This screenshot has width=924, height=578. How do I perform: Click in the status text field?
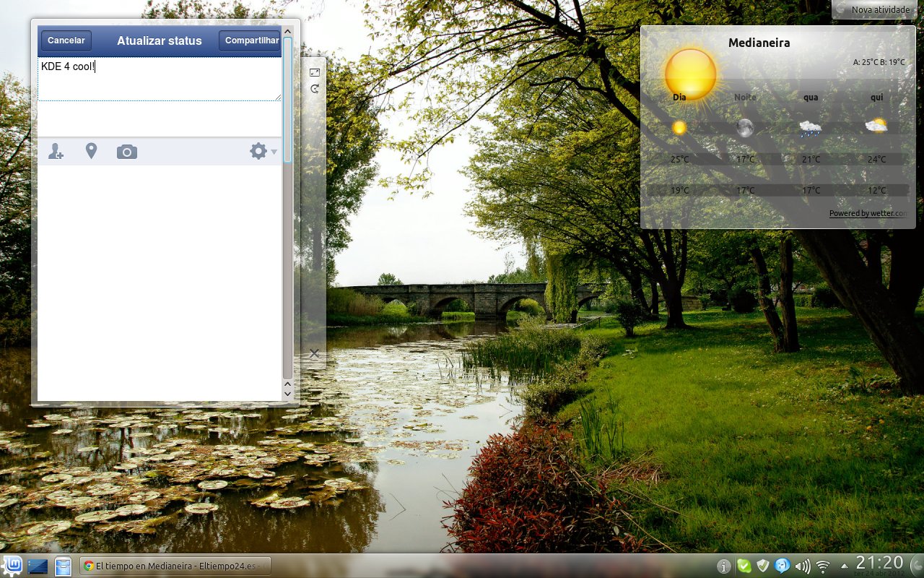click(160, 79)
